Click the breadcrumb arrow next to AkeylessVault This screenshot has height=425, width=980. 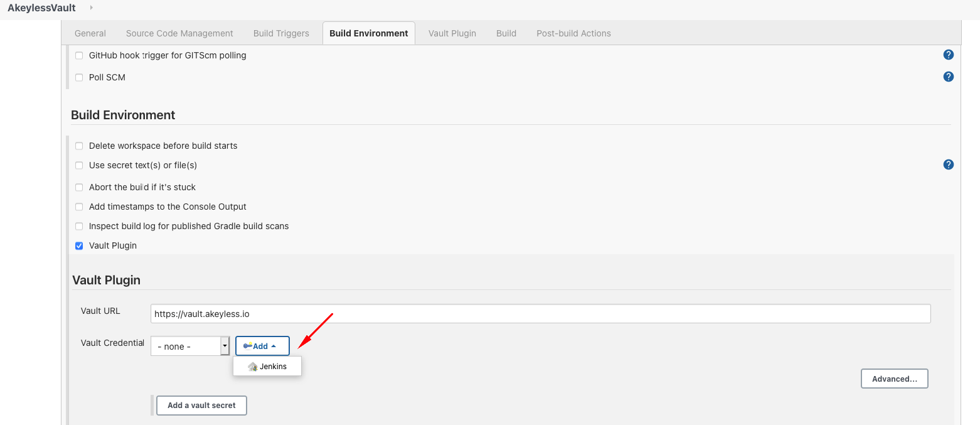(x=92, y=8)
